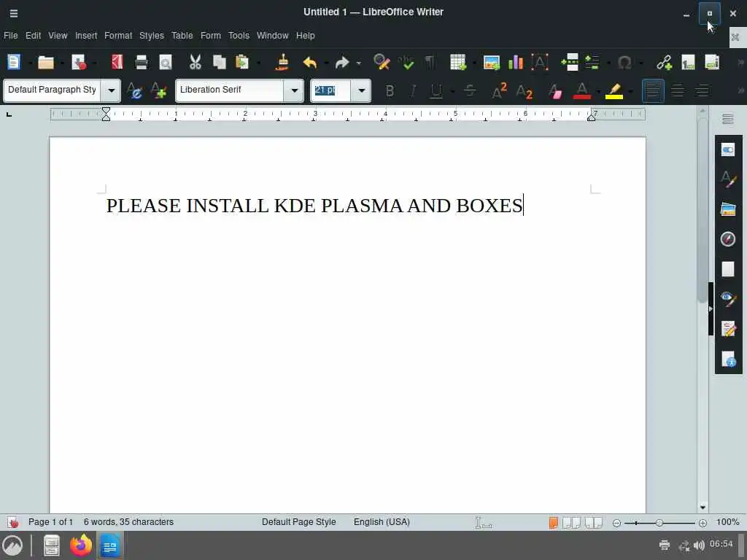Switch to multiple-page view in status bar
The image size is (747, 560).
[571, 523]
